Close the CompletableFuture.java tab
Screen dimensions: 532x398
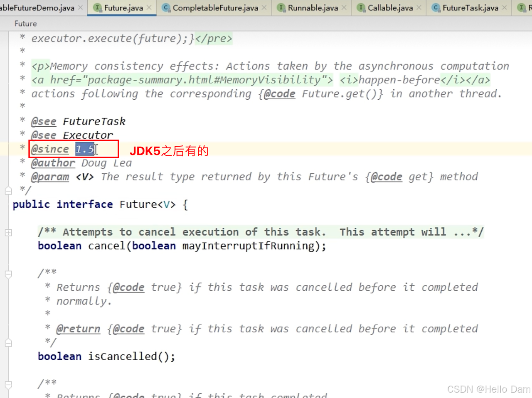tap(264, 7)
